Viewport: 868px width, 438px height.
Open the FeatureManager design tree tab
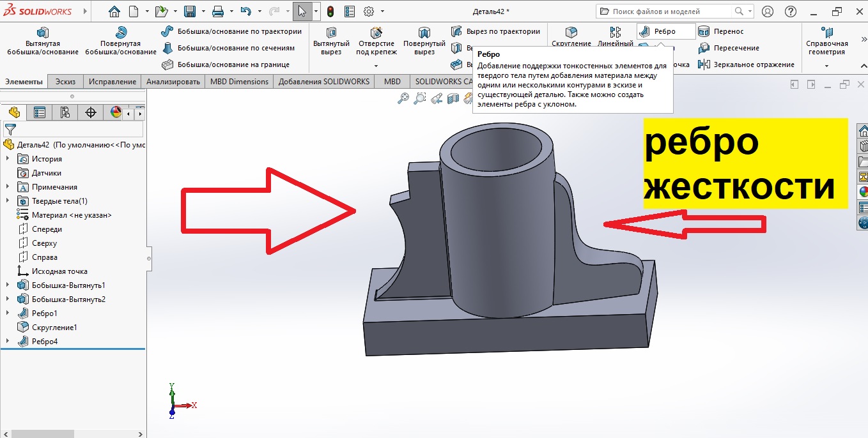coord(14,113)
